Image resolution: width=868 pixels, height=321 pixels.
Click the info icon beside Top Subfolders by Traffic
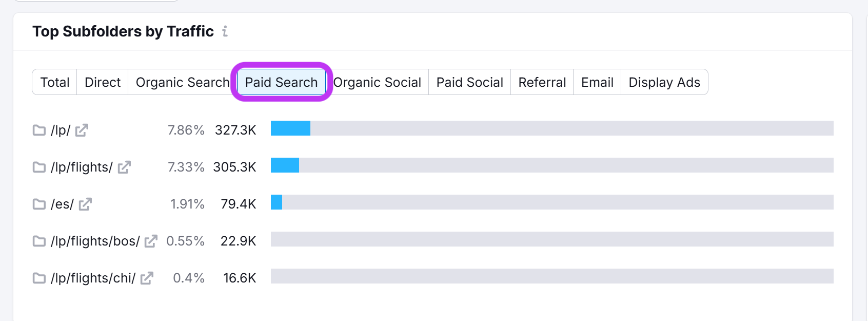click(224, 31)
